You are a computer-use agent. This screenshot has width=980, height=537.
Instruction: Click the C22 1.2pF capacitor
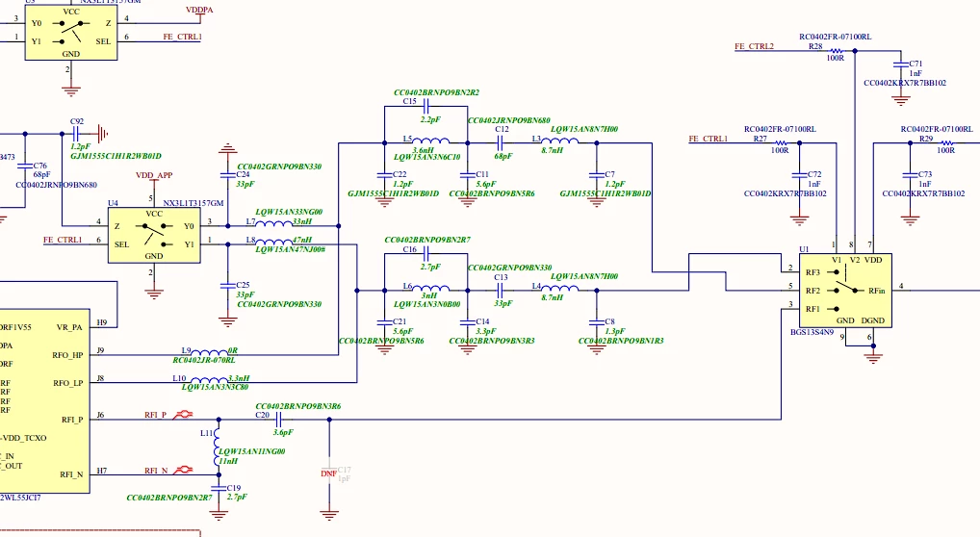click(x=384, y=174)
